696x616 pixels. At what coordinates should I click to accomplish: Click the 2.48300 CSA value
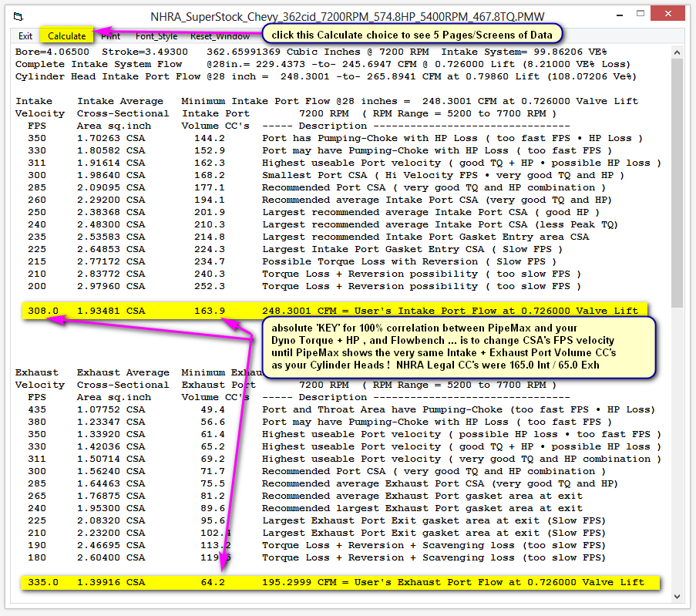111,224
